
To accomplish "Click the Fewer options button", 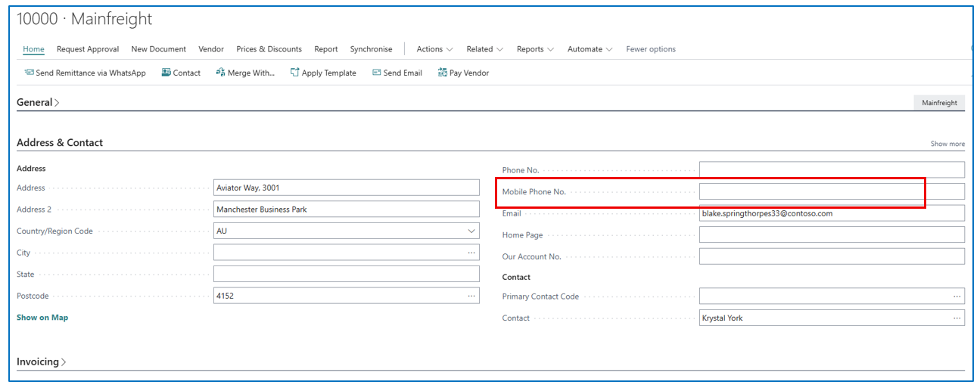I will tap(651, 49).
